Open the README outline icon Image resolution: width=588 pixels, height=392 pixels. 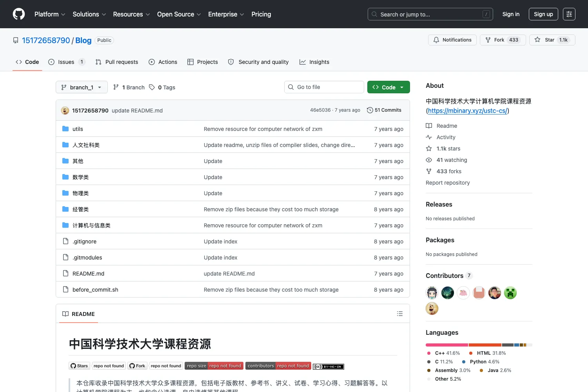(400, 314)
